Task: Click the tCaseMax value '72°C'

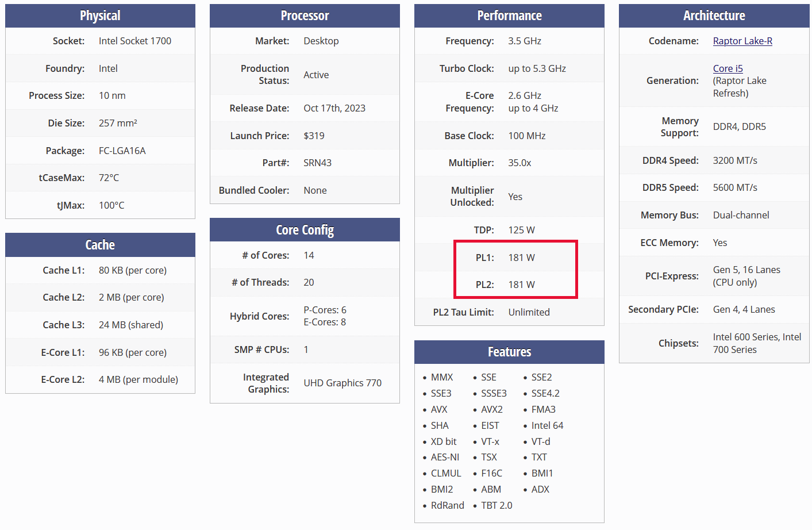Action: 109,178
